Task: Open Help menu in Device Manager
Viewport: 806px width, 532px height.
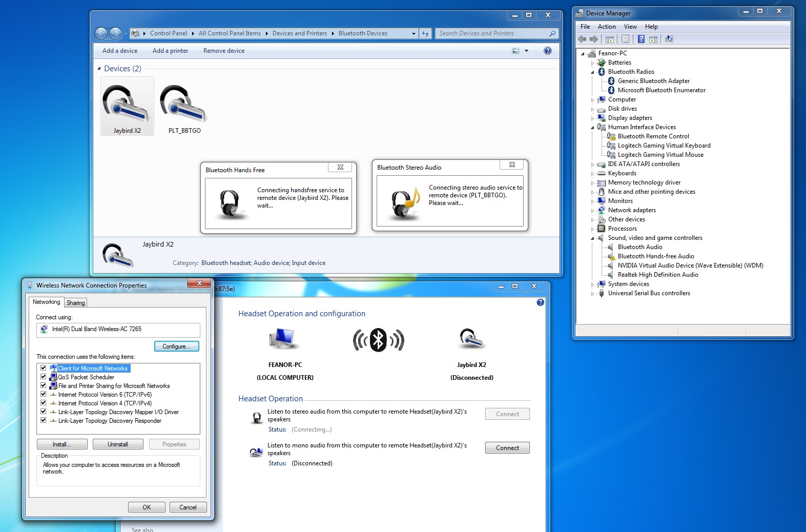Action: (x=651, y=27)
